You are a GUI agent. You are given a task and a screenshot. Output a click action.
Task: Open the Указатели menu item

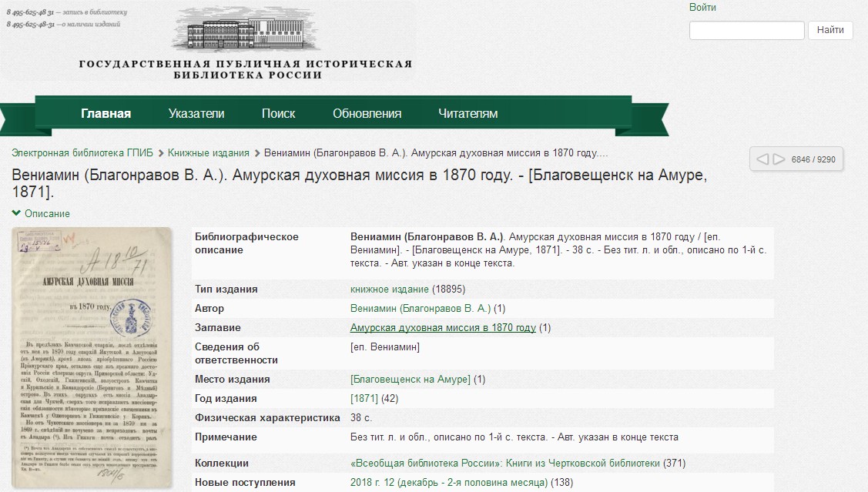(196, 113)
